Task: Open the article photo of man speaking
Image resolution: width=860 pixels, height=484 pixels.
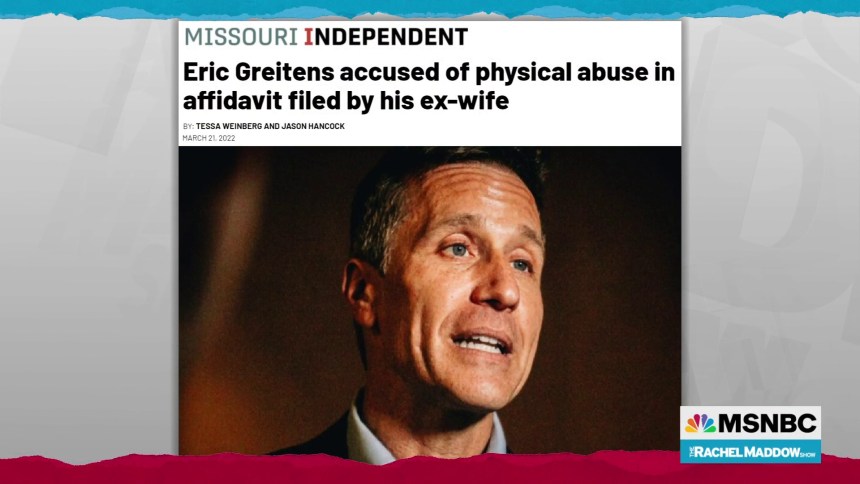Action: [429, 300]
